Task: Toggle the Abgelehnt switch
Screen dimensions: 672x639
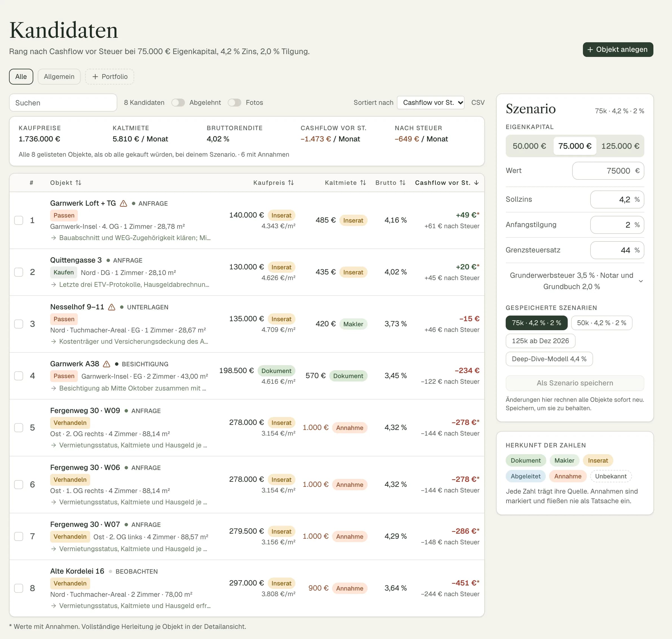Action: point(178,103)
